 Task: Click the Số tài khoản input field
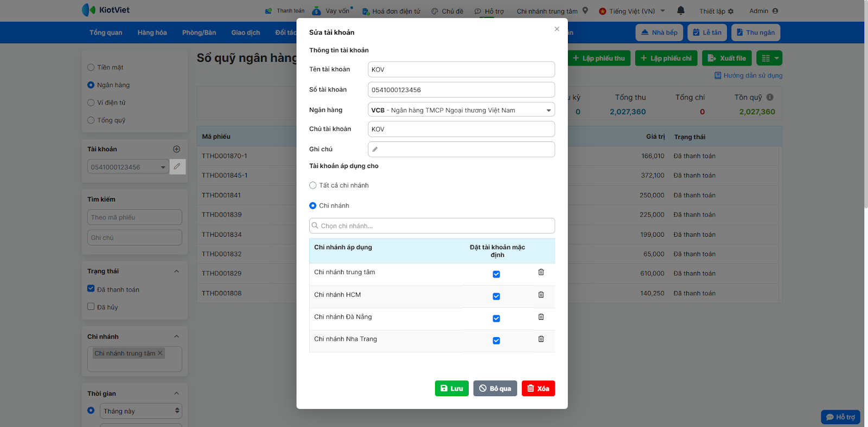coord(461,90)
